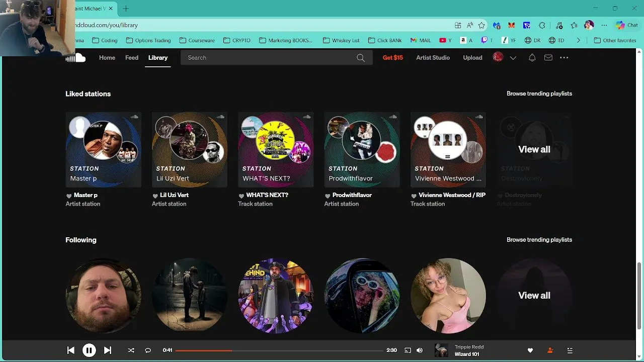Browse trending playlists beside Following
Image resolution: width=644 pixels, height=362 pixels.
pyautogui.click(x=539, y=240)
